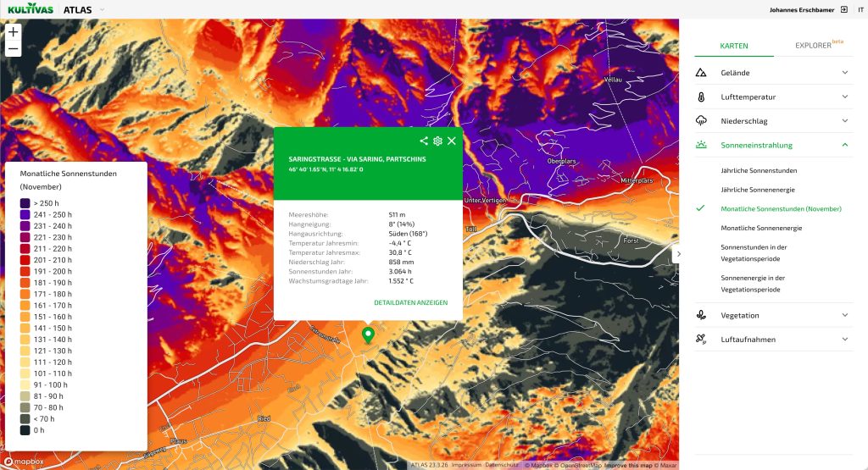Screen dimensions: 868x470
Task: Click Detaildaten anzeigen link
Action: (410, 302)
